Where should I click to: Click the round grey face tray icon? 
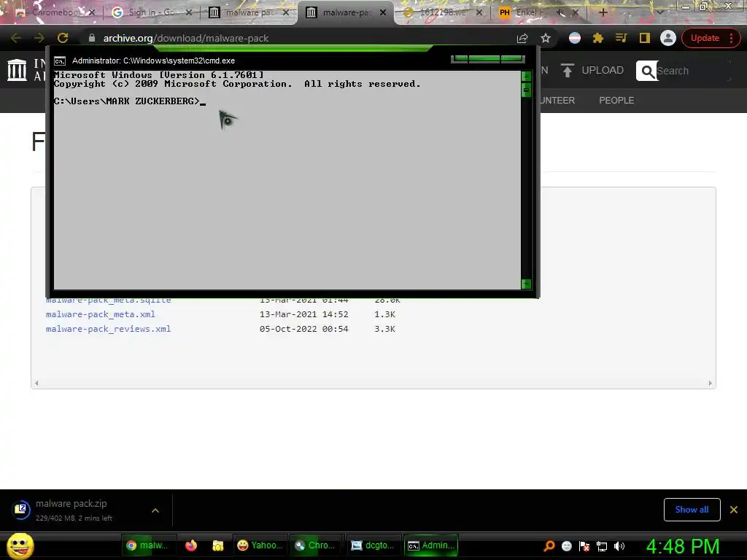[566, 546]
